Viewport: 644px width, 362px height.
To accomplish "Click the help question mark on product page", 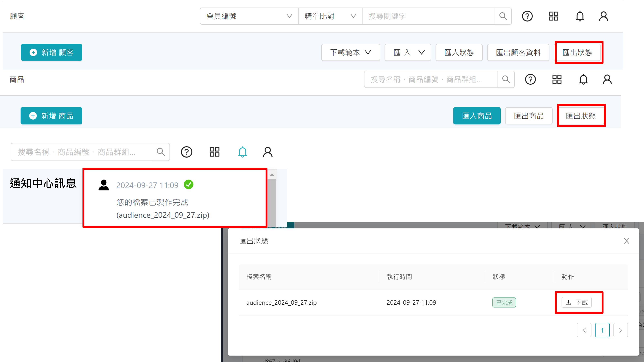I will click(x=531, y=79).
